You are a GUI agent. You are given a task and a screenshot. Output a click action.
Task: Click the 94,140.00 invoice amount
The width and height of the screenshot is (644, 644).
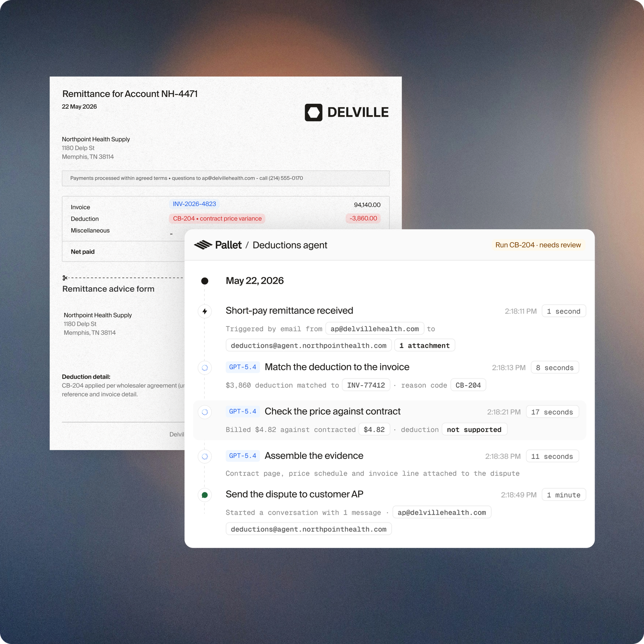pyautogui.click(x=367, y=205)
